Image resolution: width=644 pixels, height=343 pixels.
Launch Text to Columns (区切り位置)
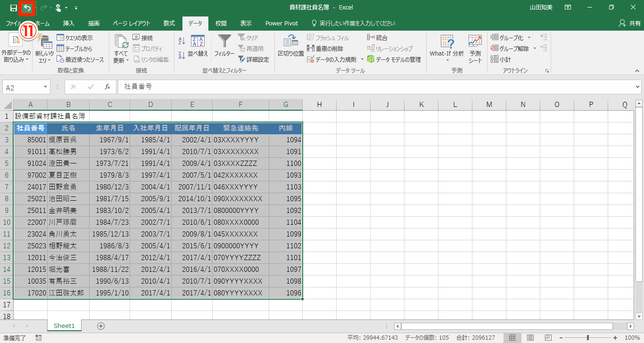[290, 46]
